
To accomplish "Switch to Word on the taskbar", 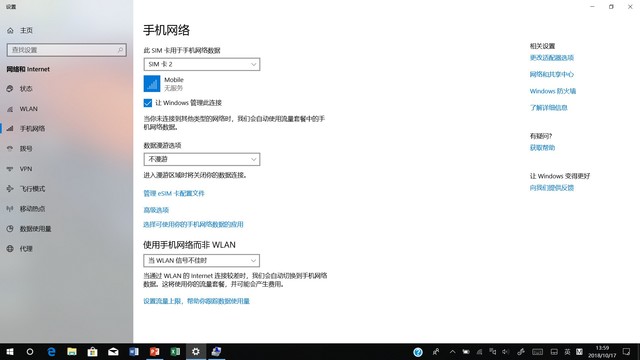I will 134,352.
